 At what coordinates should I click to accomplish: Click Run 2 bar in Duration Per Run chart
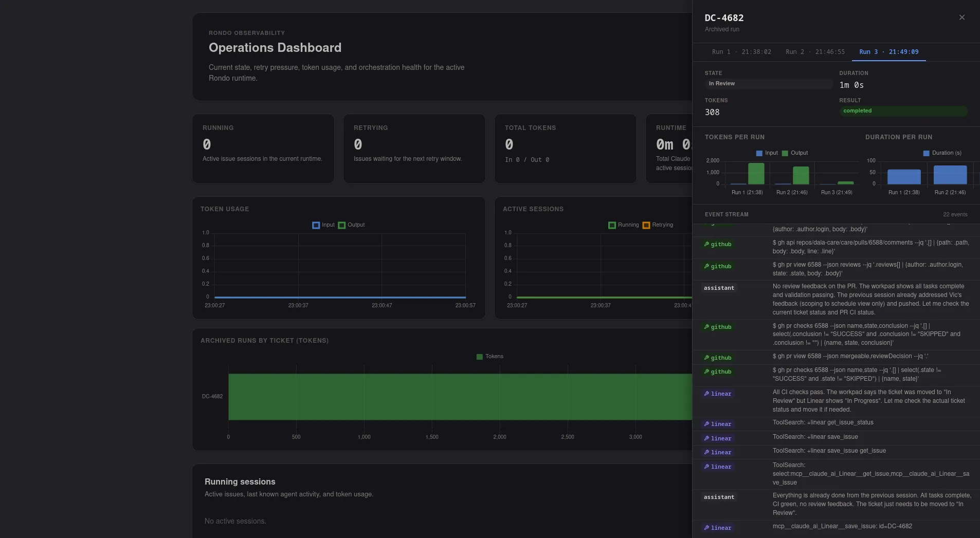(950, 175)
